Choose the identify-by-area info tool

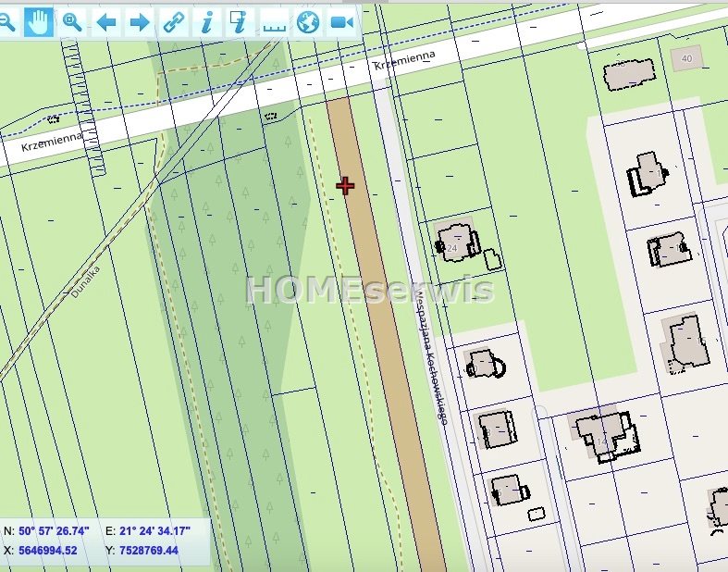239,22
